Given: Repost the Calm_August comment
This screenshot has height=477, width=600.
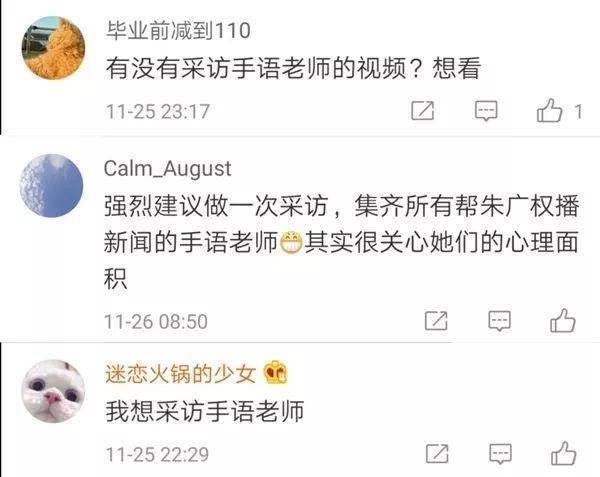Looking at the screenshot, I should pyautogui.click(x=436, y=320).
